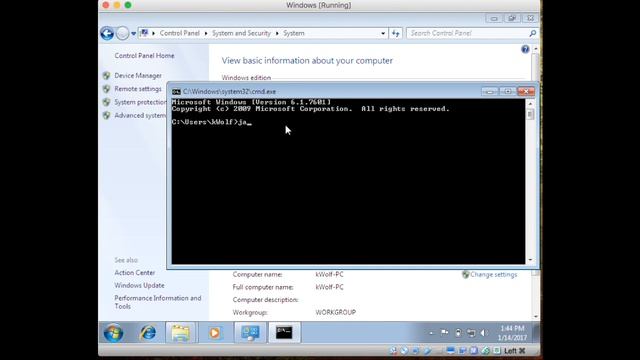Select System in the breadcrumb path
The image size is (640, 360).
point(294,33)
